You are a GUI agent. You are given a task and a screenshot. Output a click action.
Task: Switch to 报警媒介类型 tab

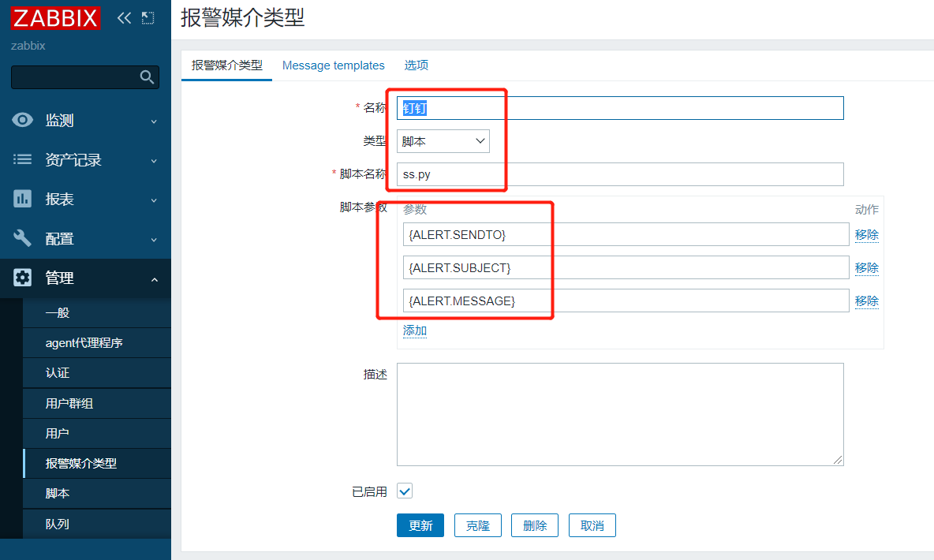pos(227,65)
